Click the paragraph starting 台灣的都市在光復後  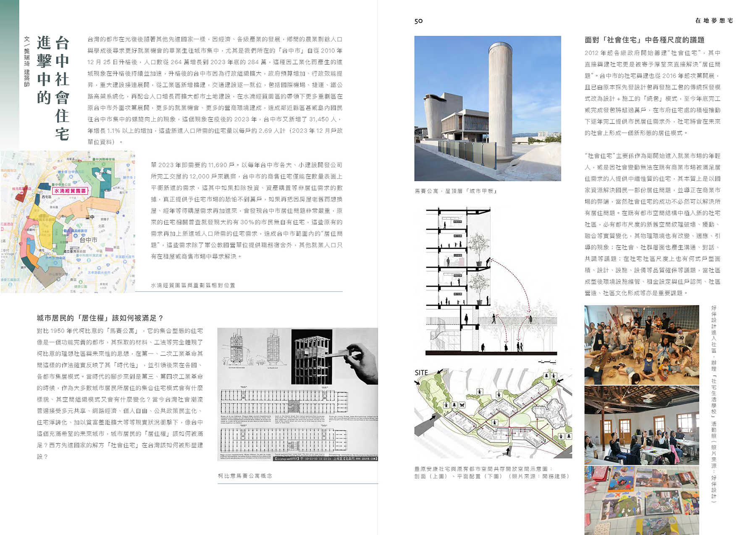point(215,90)
